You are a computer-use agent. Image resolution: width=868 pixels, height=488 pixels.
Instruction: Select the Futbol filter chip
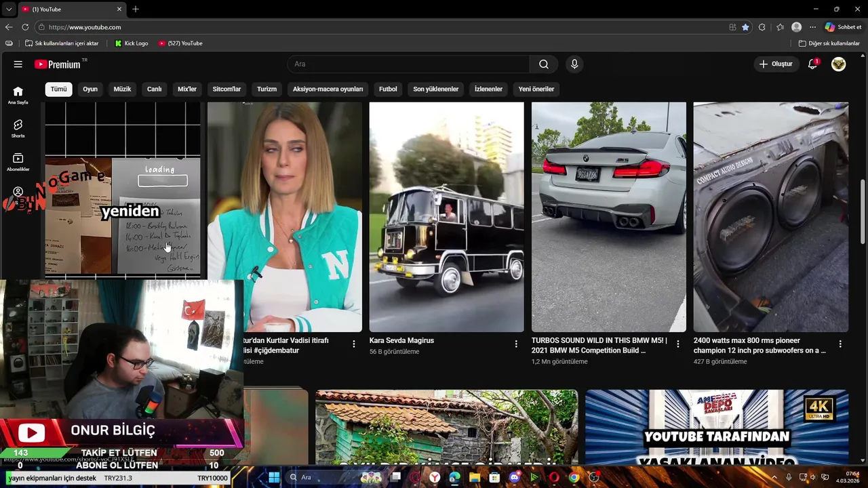(388, 89)
